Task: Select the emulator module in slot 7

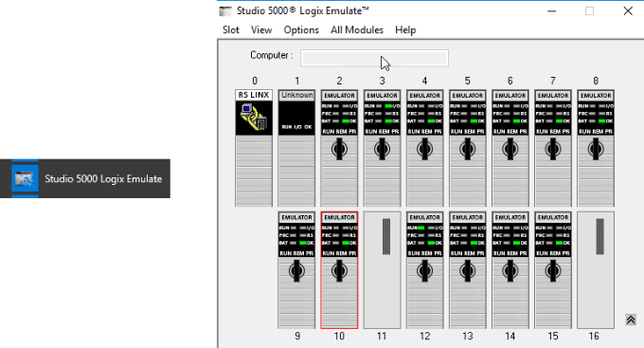Action: [x=553, y=148]
